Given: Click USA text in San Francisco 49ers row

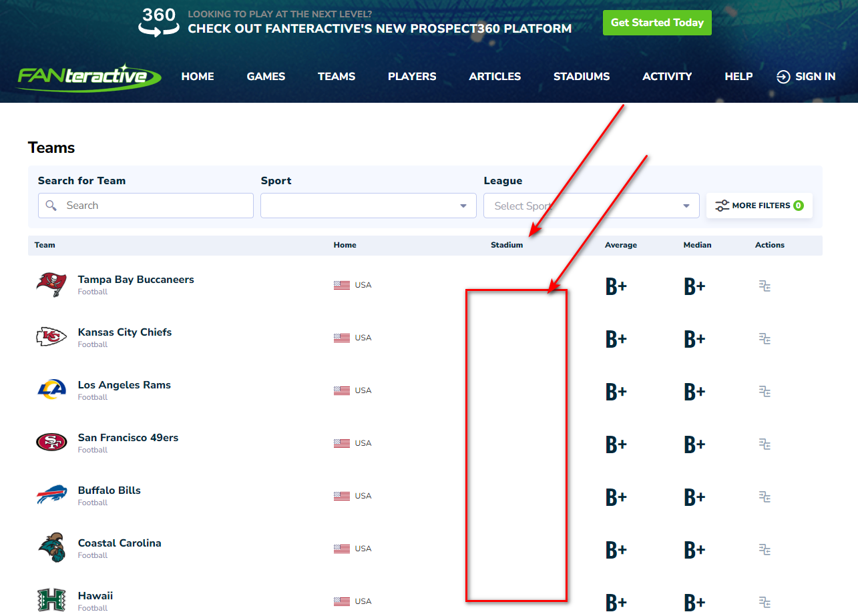Looking at the screenshot, I should 363,443.
